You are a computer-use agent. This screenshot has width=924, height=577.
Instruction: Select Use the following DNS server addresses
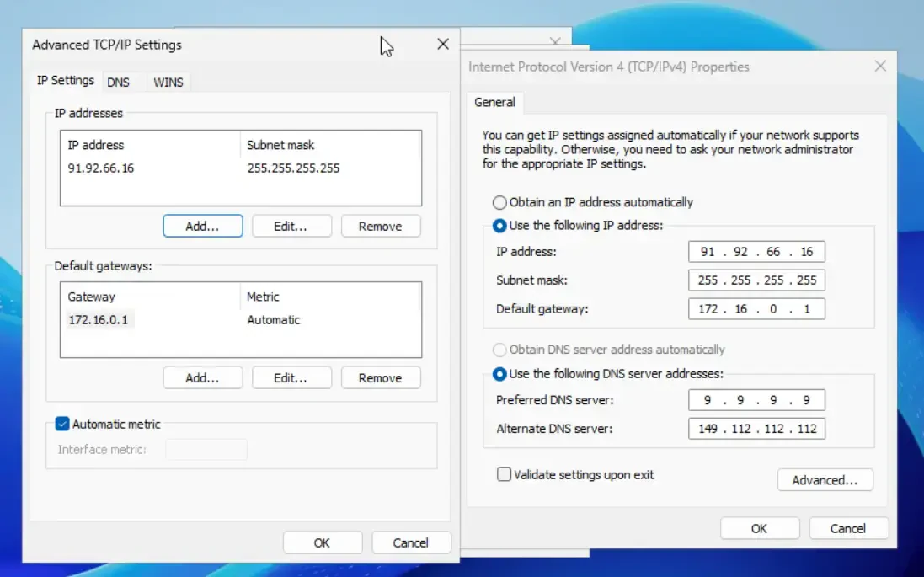(x=500, y=373)
